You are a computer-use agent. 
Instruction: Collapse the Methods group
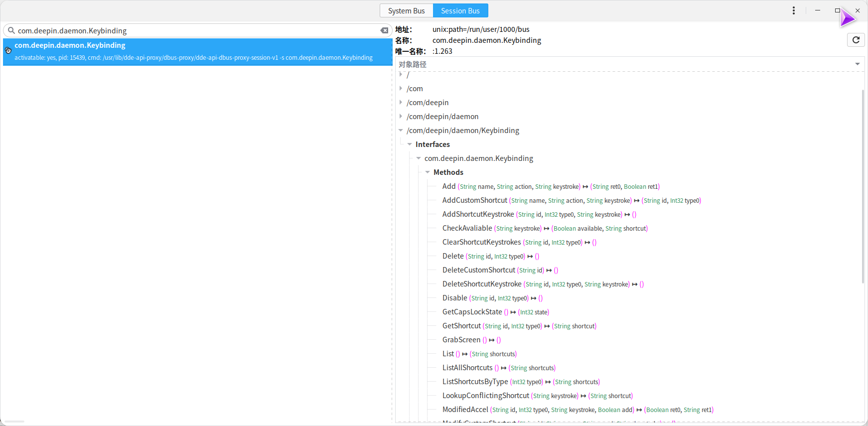pos(428,172)
